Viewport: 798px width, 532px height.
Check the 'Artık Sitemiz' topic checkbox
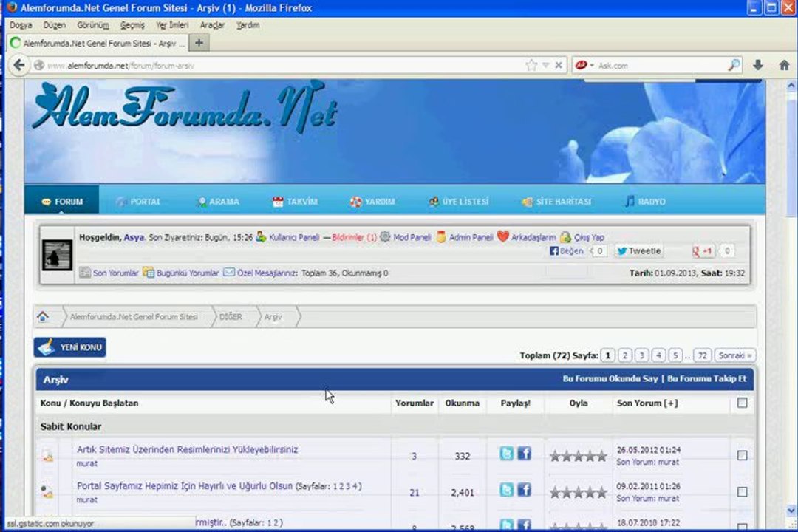(x=742, y=455)
